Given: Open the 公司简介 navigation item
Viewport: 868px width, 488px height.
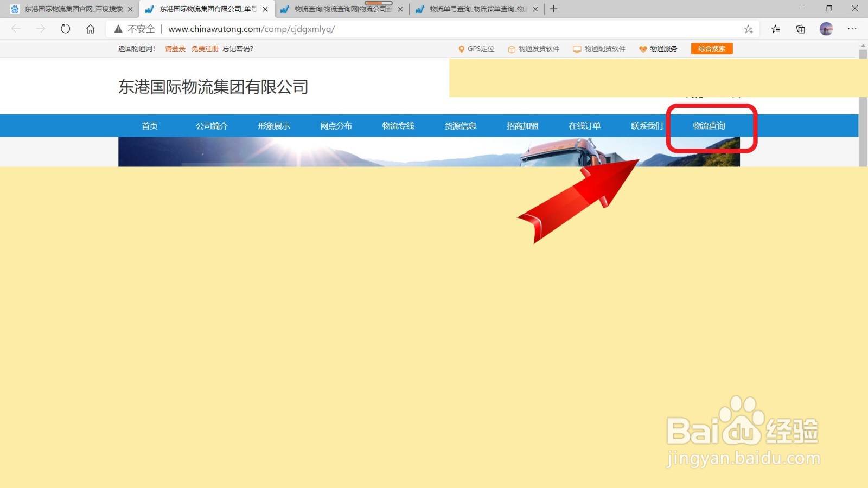Looking at the screenshot, I should click(x=212, y=126).
